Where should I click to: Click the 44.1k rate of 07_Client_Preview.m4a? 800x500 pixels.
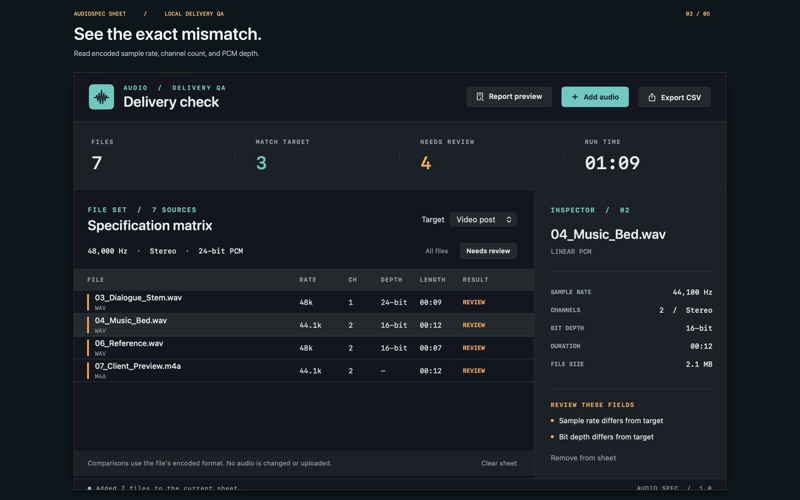click(x=310, y=371)
